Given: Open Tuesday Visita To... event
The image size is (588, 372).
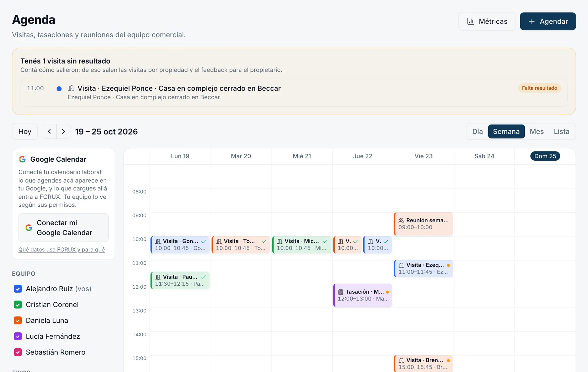Looking at the screenshot, I should point(241,245).
